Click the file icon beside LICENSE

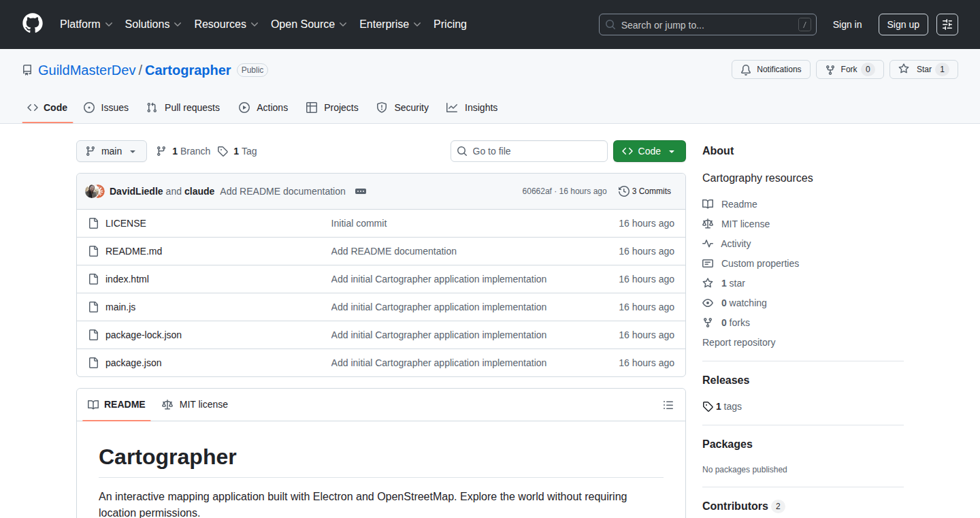click(x=94, y=223)
